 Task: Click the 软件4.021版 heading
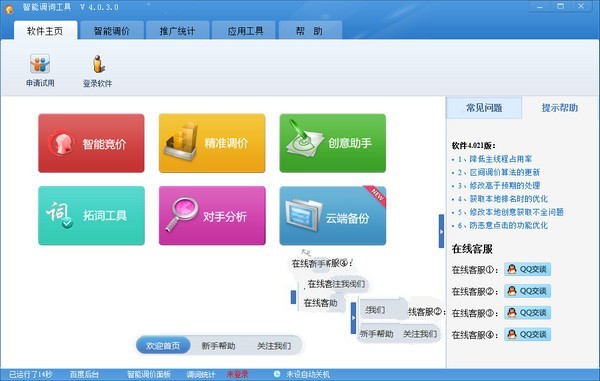point(474,145)
